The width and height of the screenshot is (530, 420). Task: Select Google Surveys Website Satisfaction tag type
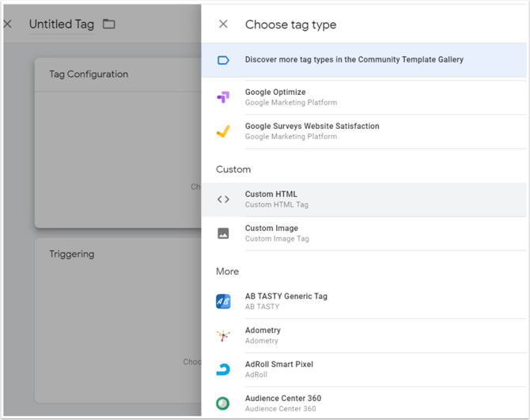(364, 131)
